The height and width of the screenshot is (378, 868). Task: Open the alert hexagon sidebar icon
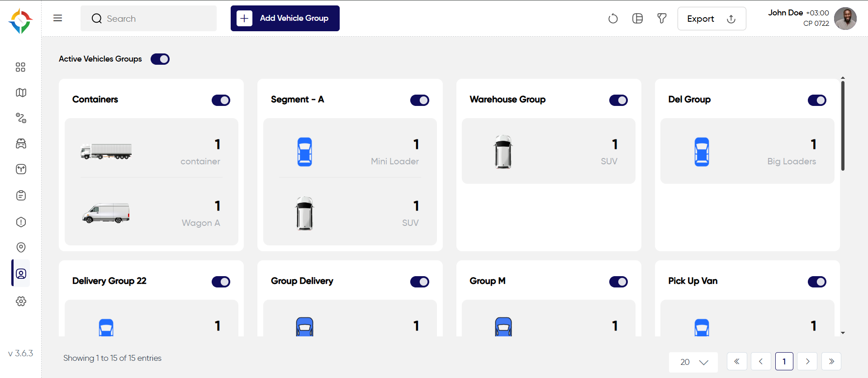coord(21,222)
